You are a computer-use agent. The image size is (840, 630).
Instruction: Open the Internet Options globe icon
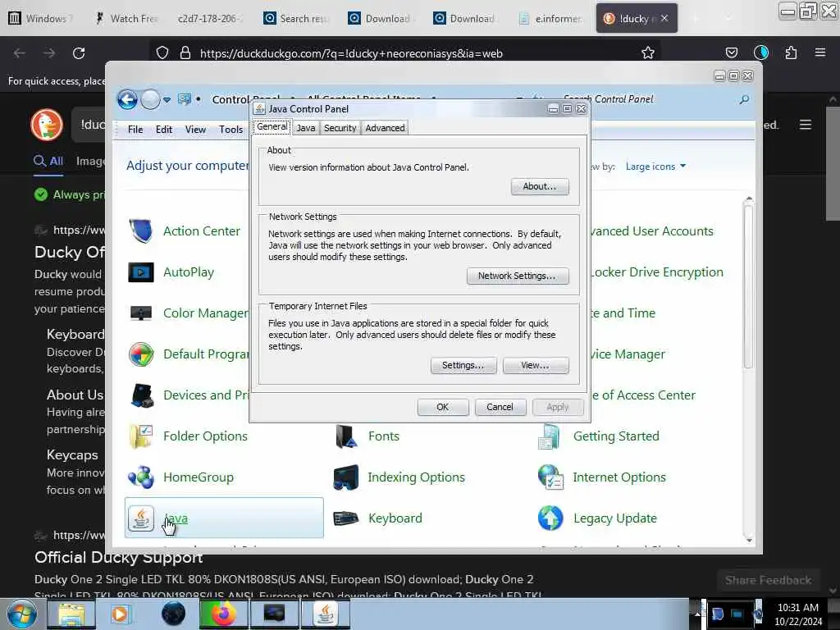click(550, 477)
